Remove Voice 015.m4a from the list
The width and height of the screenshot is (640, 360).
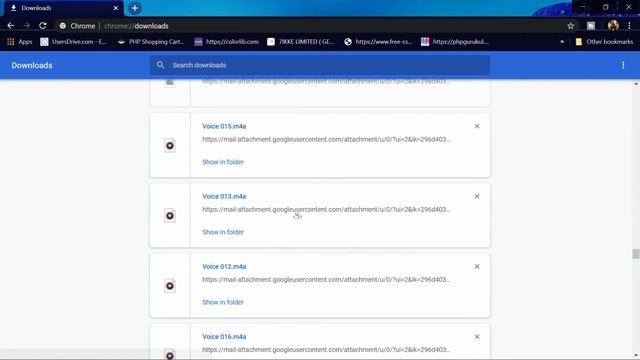[477, 126]
